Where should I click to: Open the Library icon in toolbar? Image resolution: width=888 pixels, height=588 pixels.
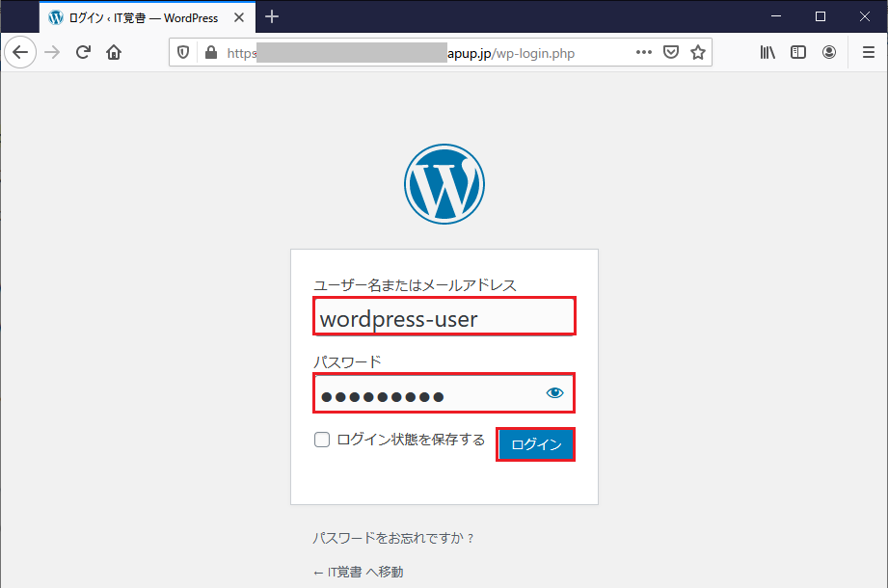(767, 53)
